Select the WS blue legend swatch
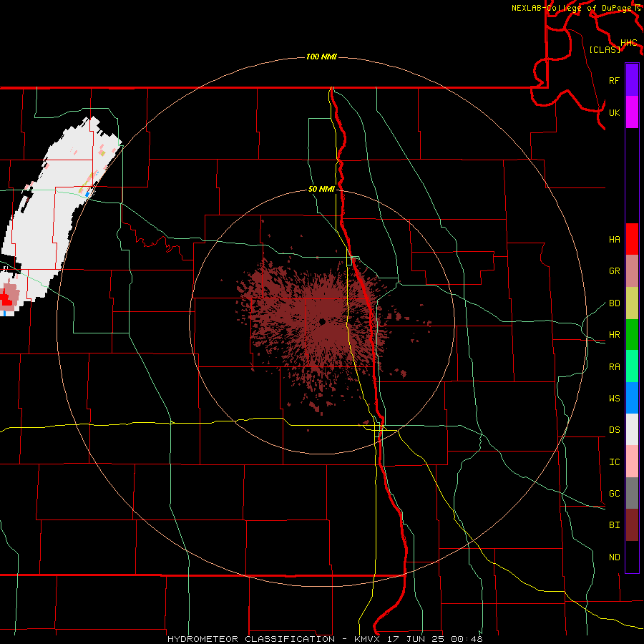 click(632, 398)
